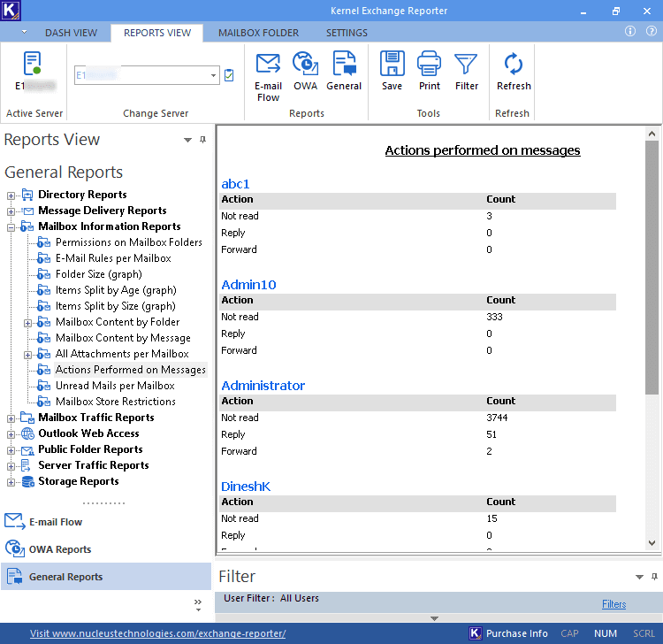Click the Active Server icon

coord(32,64)
